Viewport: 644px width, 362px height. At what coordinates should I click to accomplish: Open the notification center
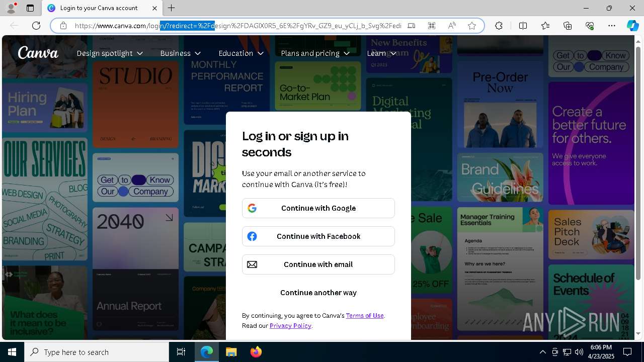[627, 352]
